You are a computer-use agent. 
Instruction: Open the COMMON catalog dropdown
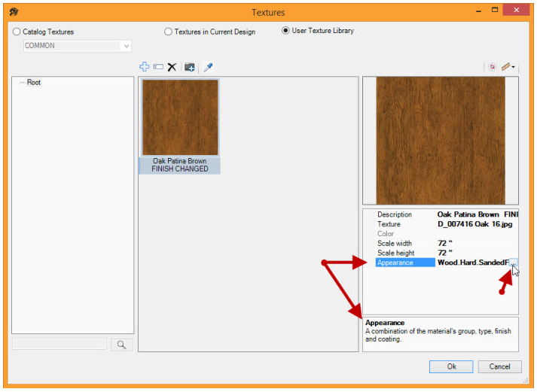(126, 46)
